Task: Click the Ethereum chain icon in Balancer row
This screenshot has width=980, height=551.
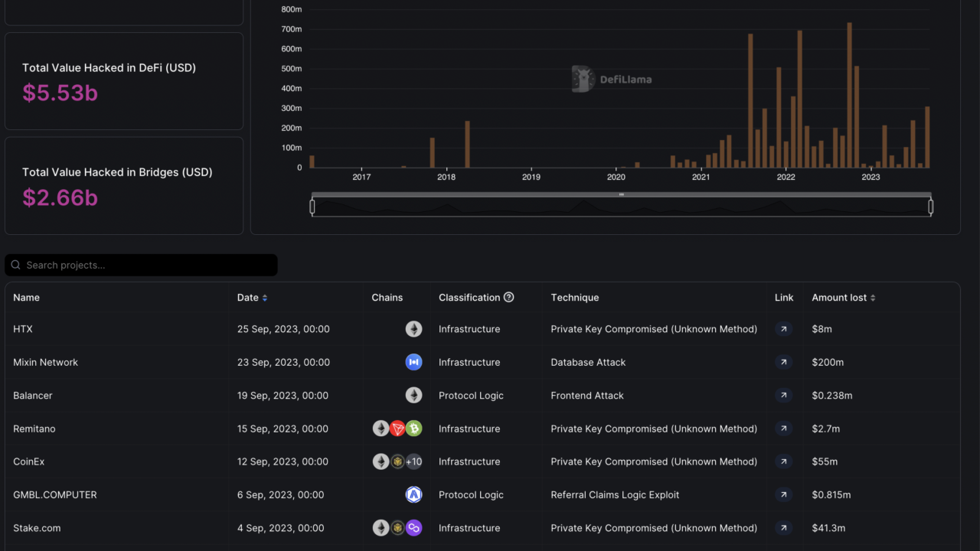Action: click(413, 396)
